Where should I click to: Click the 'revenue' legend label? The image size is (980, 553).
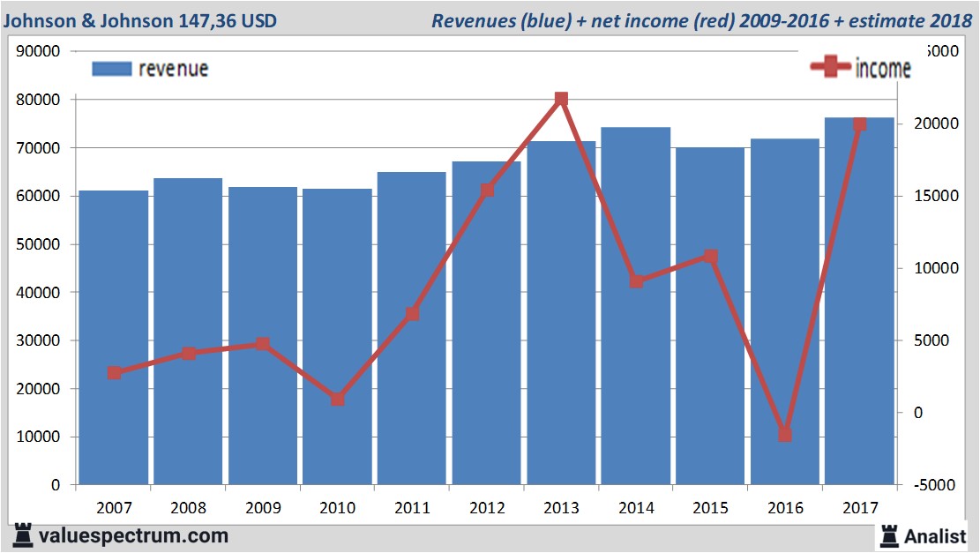tap(173, 69)
